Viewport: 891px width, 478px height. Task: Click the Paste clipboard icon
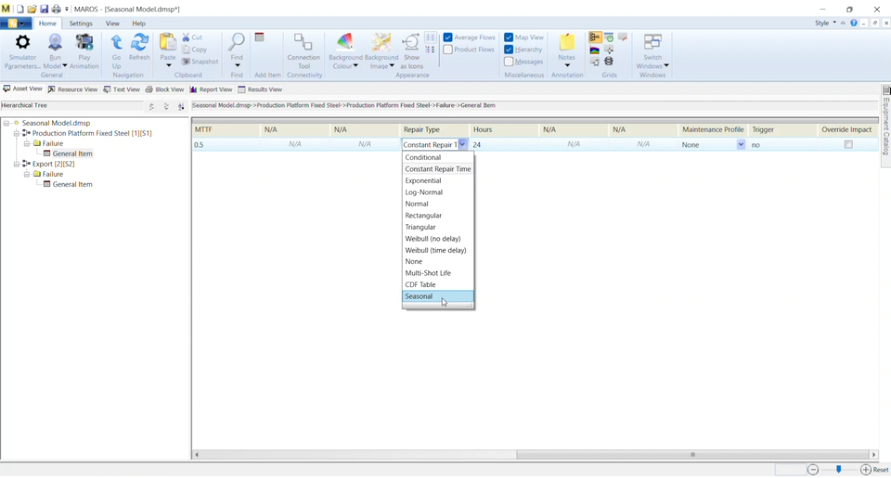[x=168, y=43]
